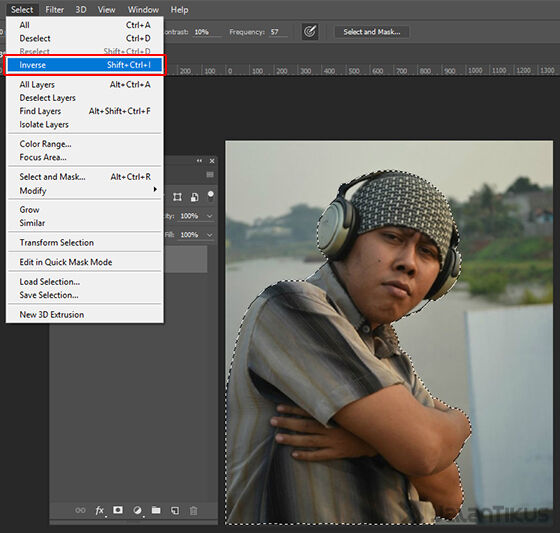The height and width of the screenshot is (533, 560).
Task: Choose Save Selection entry
Action: click(x=85, y=295)
